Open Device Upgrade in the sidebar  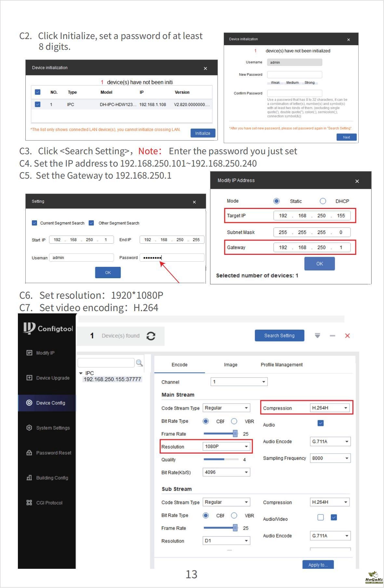52,378
